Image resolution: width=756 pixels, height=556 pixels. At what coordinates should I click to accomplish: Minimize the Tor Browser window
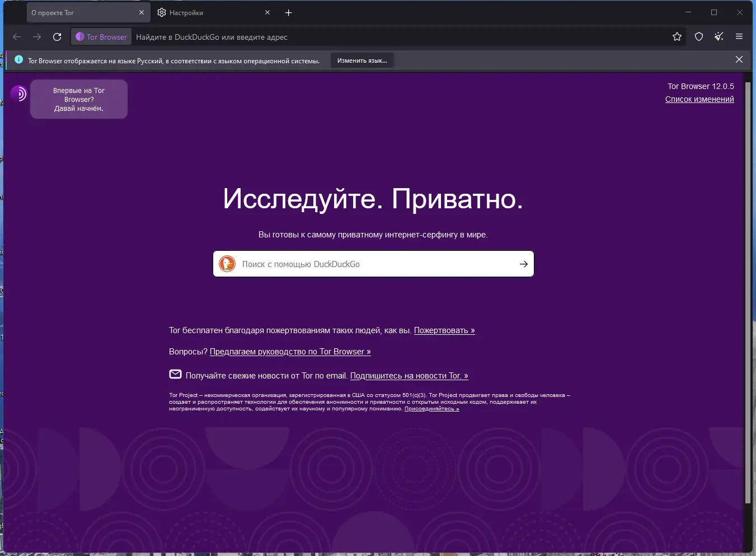(688, 12)
